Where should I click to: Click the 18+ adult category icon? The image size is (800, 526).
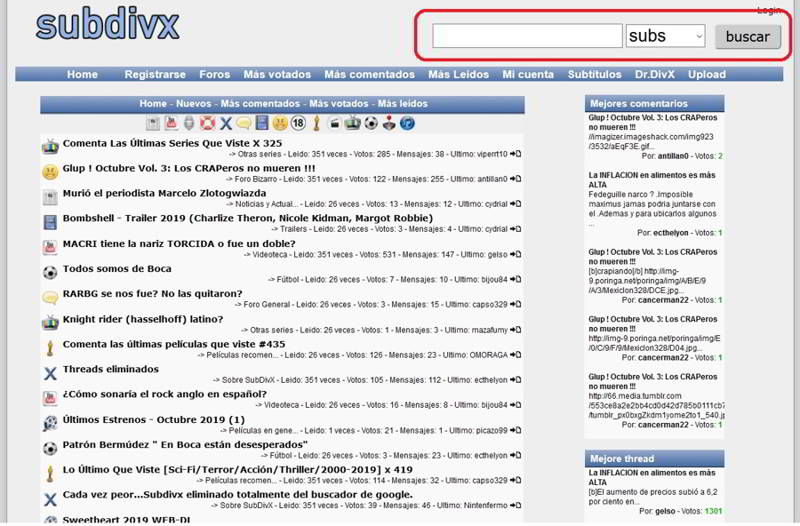click(x=297, y=124)
